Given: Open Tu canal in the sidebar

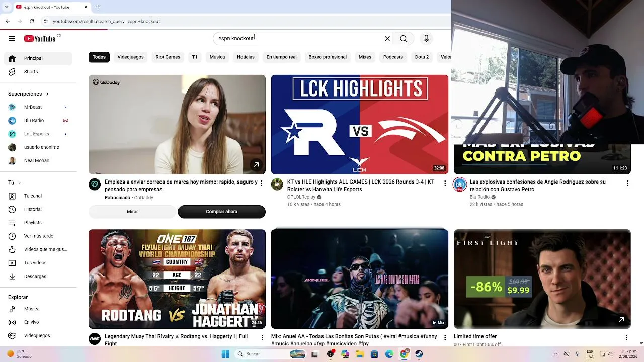Looking at the screenshot, I should (38, 196).
